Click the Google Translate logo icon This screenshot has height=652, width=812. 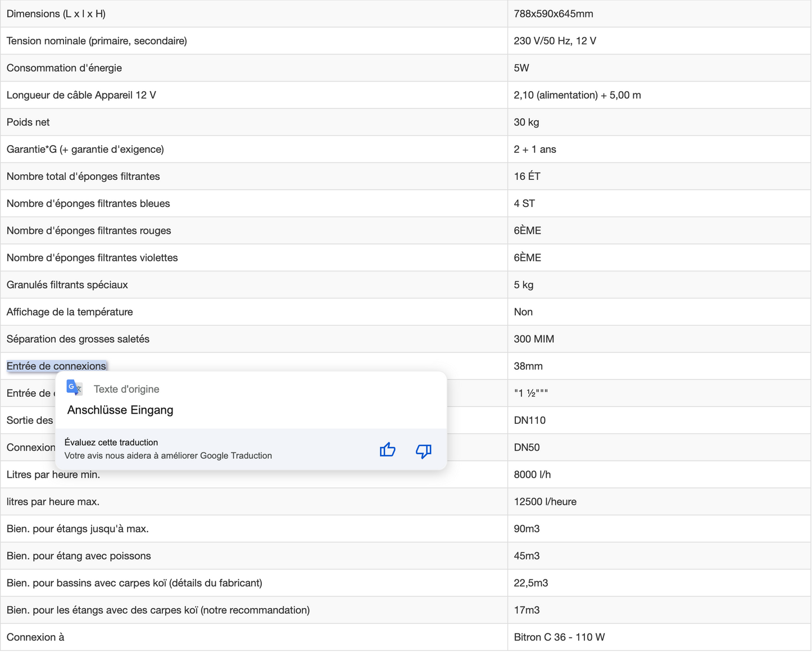(x=74, y=388)
